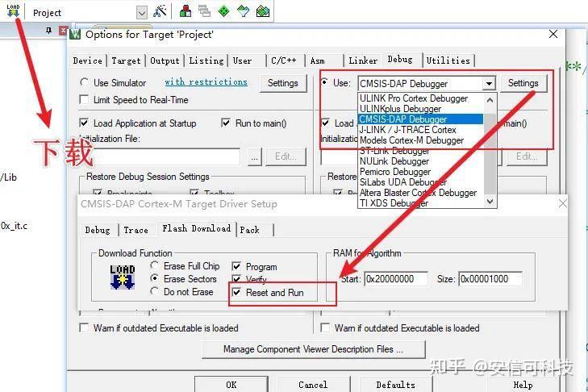Toggle the Reset and Run checkbox
Viewport: 588px width, 392px height.
[x=236, y=292]
